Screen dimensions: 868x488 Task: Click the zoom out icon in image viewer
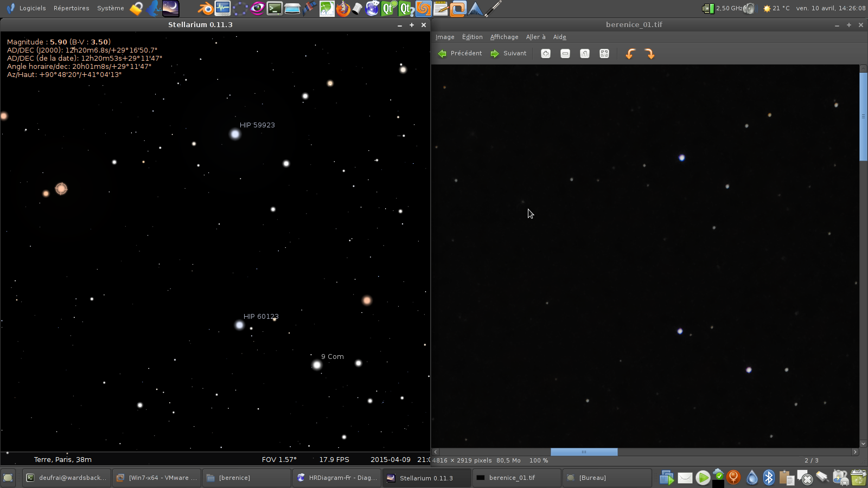(565, 53)
